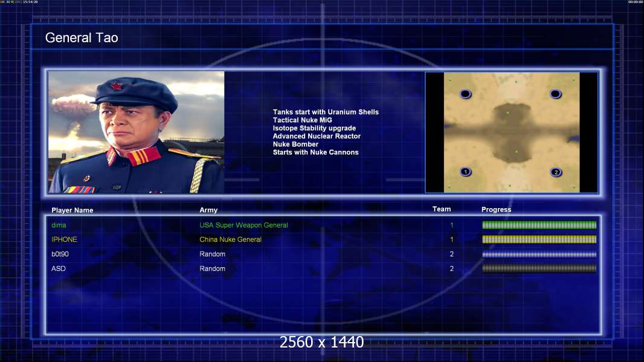644x362 pixels.
Task: Click the white progress bar for b0t90
Action: pos(539,254)
